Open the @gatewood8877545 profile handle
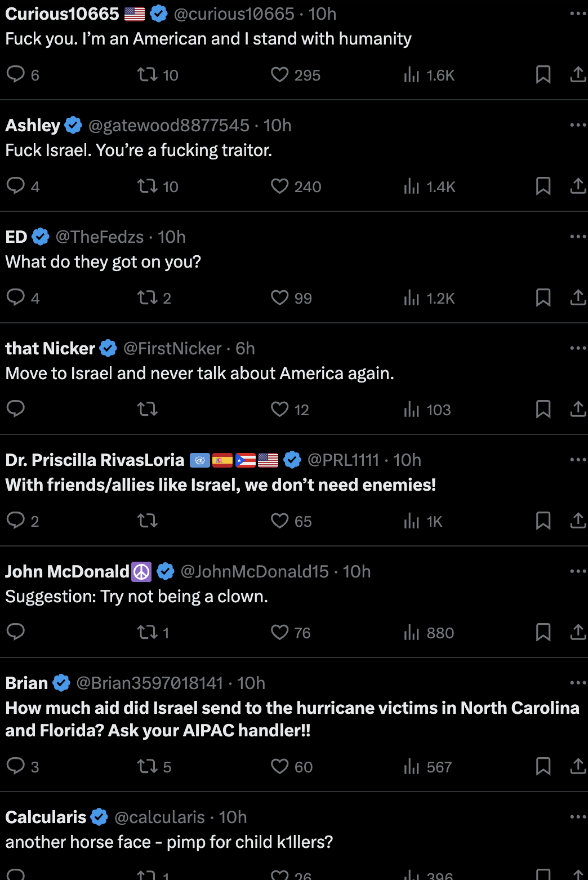This screenshot has height=880, width=588. pyautogui.click(x=168, y=125)
